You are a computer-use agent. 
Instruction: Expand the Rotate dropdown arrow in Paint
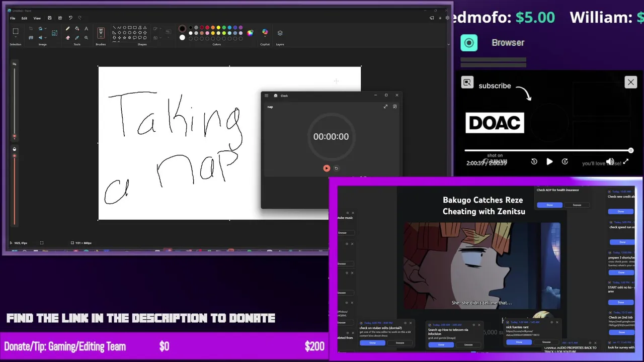(x=45, y=29)
